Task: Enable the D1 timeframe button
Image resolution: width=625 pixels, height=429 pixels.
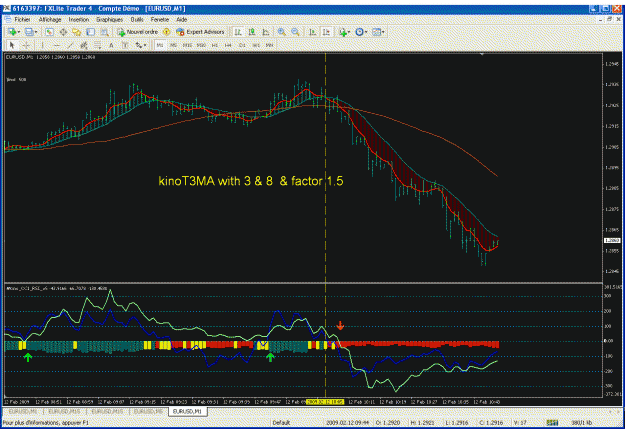Action: pos(242,45)
